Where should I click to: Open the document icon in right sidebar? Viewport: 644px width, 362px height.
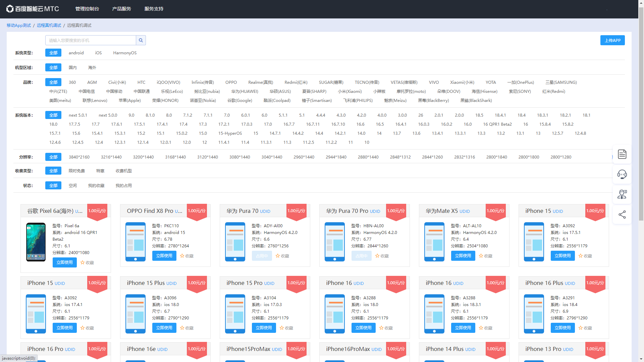[622, 154]
